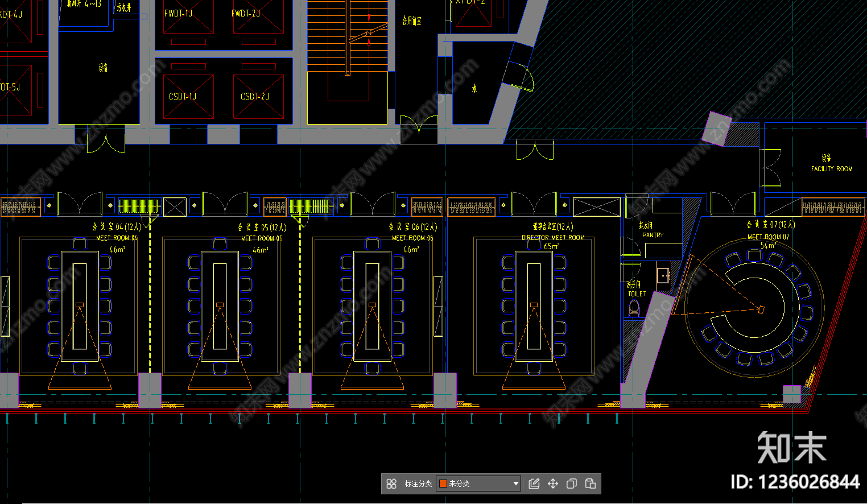Click the PANTRY room label
Screen dimensions: 867x504
tap(653, 235)
